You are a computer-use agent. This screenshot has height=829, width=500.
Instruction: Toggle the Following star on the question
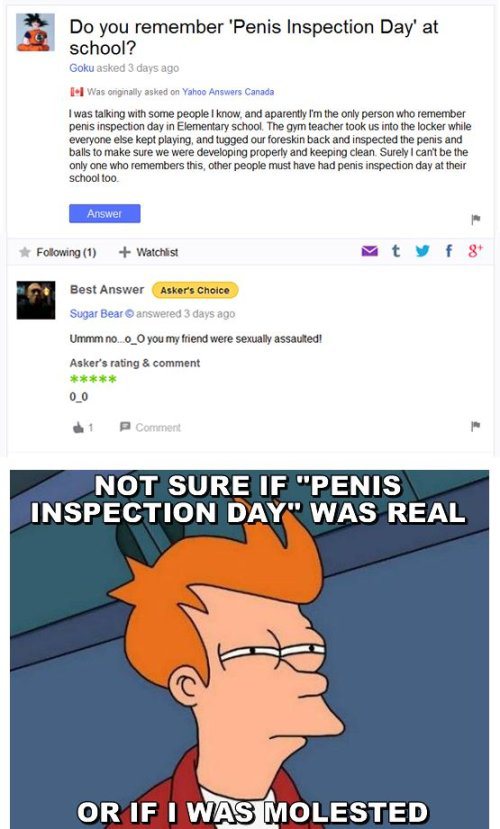25,252
